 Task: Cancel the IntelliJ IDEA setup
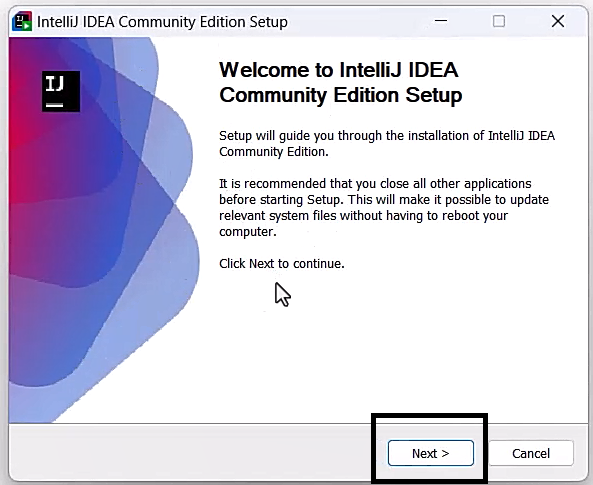click(x=531, y=453)
